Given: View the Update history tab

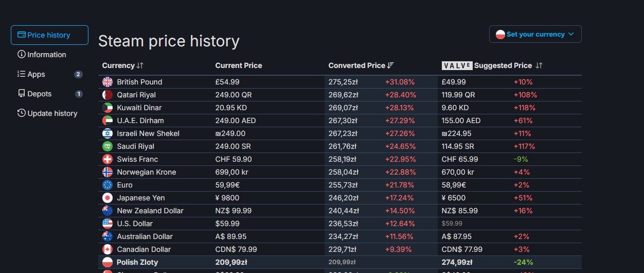Looking at the screenshot, I should point(49,113).
